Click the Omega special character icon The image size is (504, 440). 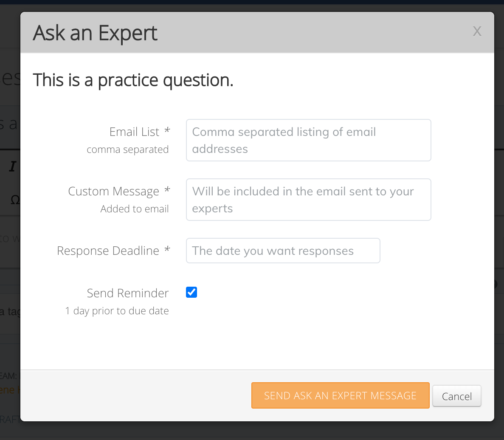pyautogui.click(x=15, y=200)
